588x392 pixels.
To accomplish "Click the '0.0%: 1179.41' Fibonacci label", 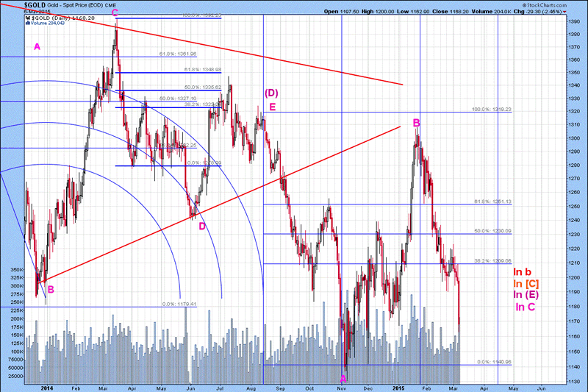I will click(x=179, y=304).
